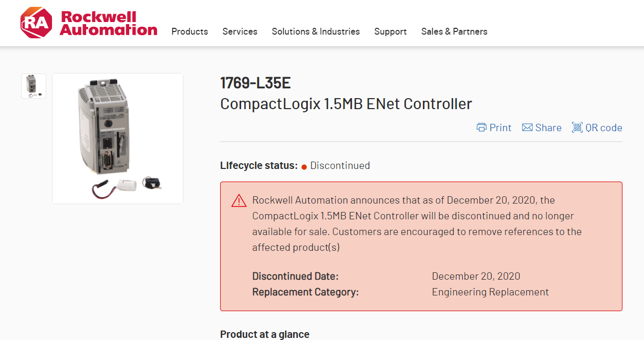Select the small controller thumbnail
This screenshot has height=340, width=644.
[x=34, y=86]
